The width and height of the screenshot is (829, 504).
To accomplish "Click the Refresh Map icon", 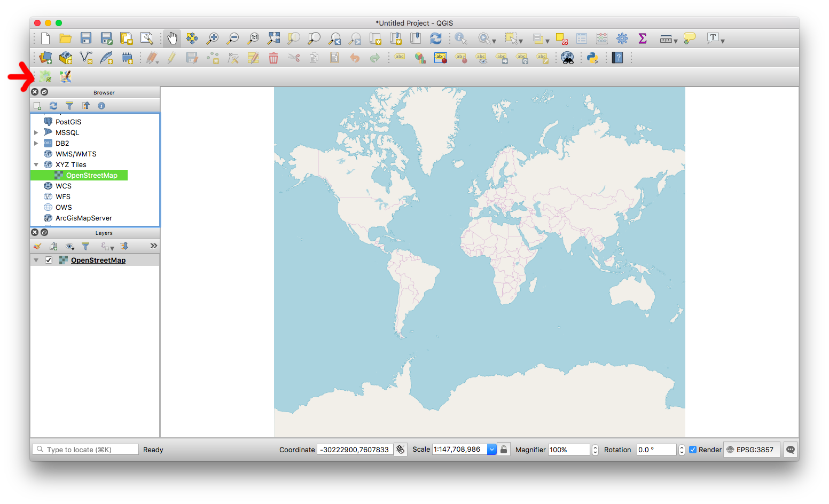I will point(436,38).
